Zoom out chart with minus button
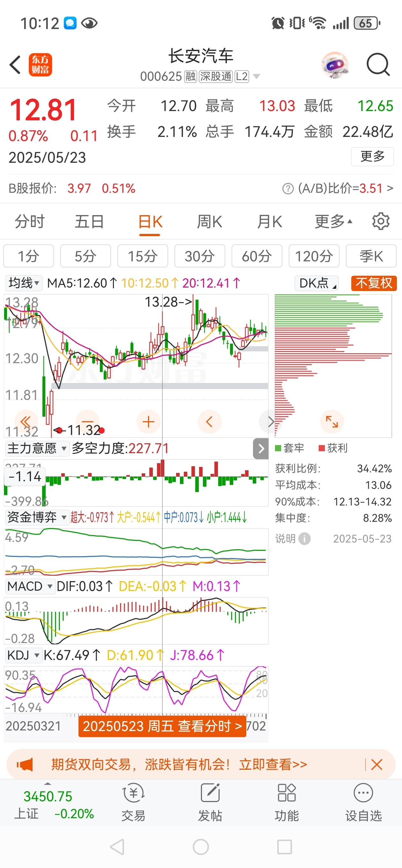The image size is (402, 868). [88, 422]
